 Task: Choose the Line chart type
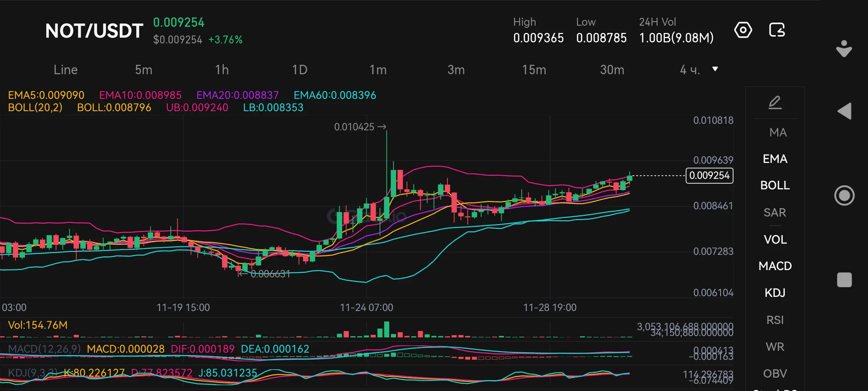tap(65, 70)
